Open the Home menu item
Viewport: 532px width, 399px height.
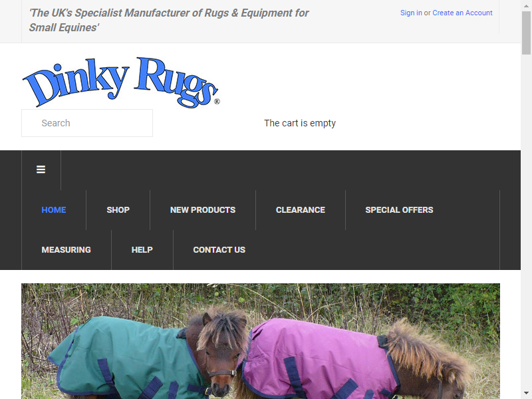[54, 210]
